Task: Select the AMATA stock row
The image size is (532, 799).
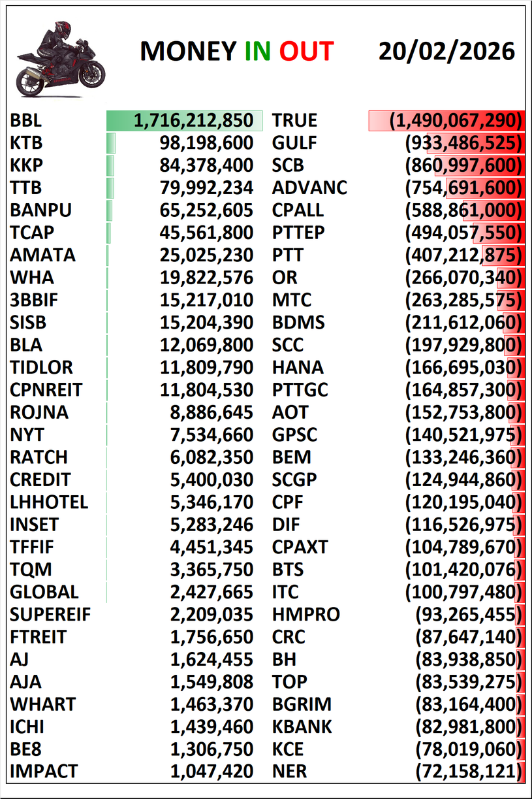Action: coord(42,255)
